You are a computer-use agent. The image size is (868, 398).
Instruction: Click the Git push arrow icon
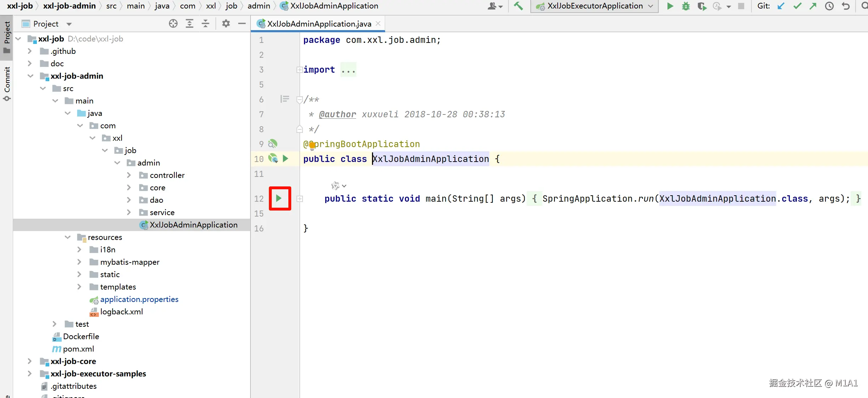(x=813, y=6)
